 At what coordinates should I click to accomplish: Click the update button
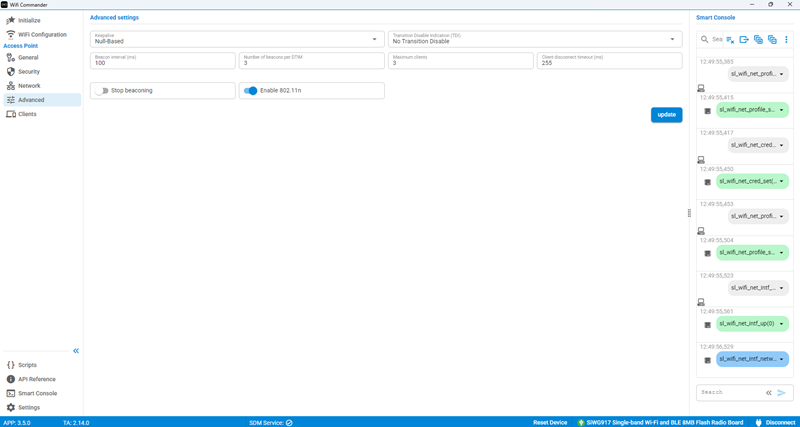pos(666,115)
